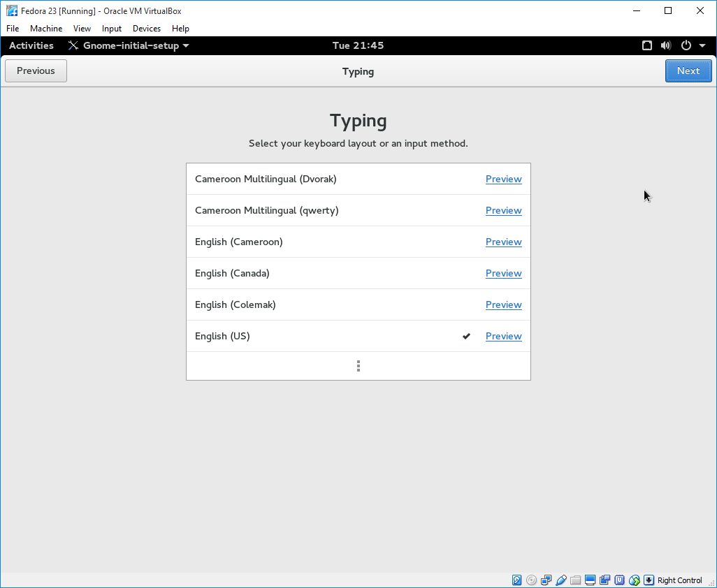The width and height of the screenshot is (717, 588).
Task: Click the power icon in top bar
Action: [x=686, y=45]
